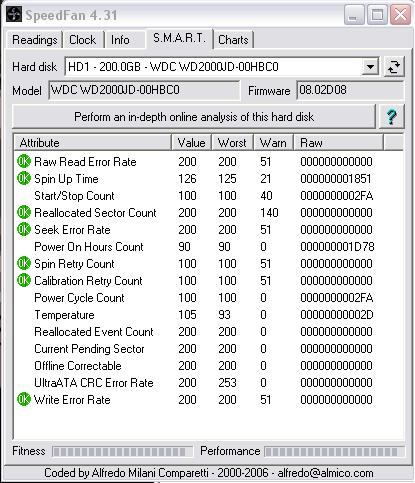Sort by the Attribute column header
415x483 pixels.
pos(93,143)
